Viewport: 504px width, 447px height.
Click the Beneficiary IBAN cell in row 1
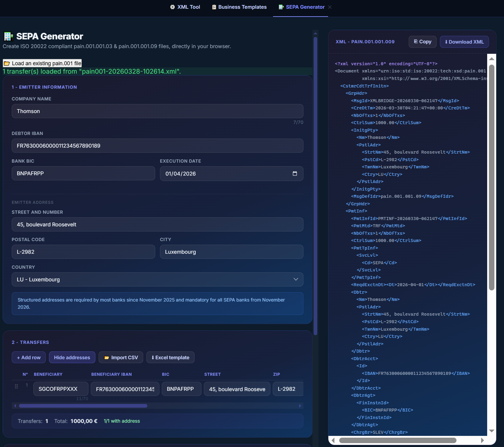(x=125, y=389)
